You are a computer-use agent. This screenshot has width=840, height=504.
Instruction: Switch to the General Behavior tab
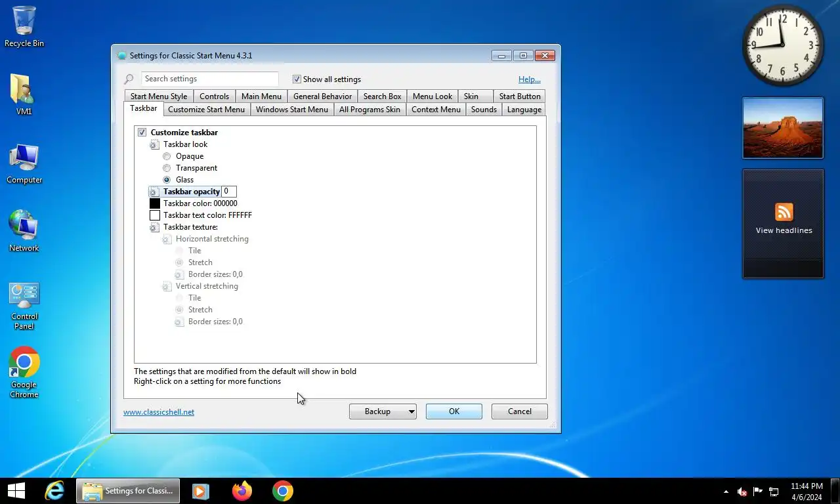[x=322, y=96]
